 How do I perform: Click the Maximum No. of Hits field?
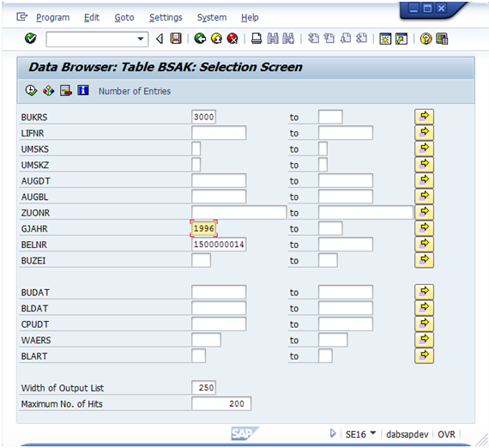[221, 403]
